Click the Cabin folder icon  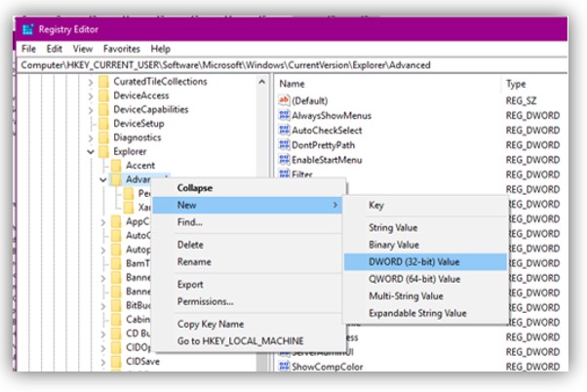tap(116, 320)
